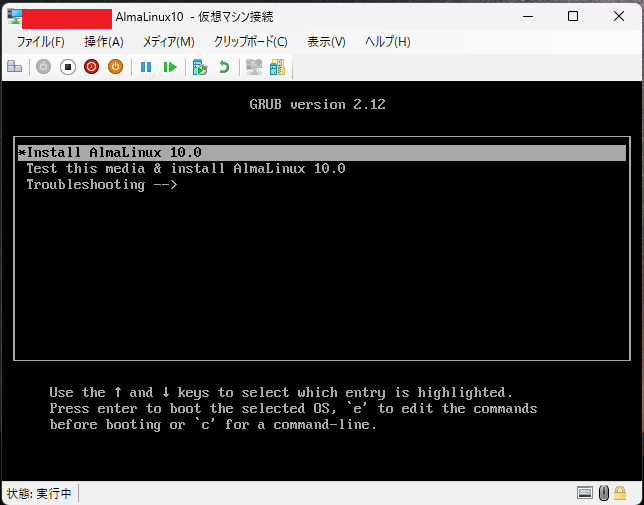Click the green Reset VM icon
The height and width of the screenshot is (505, 644).
170,67
